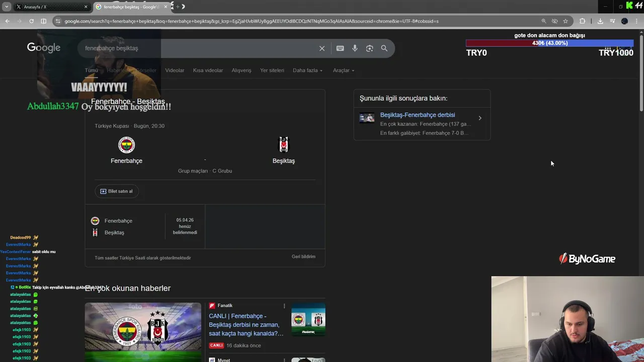The height and width of the screenshot is (362, 644).
Task: Open the 05.04.26 match fixture row
Action: coord(145,226)
